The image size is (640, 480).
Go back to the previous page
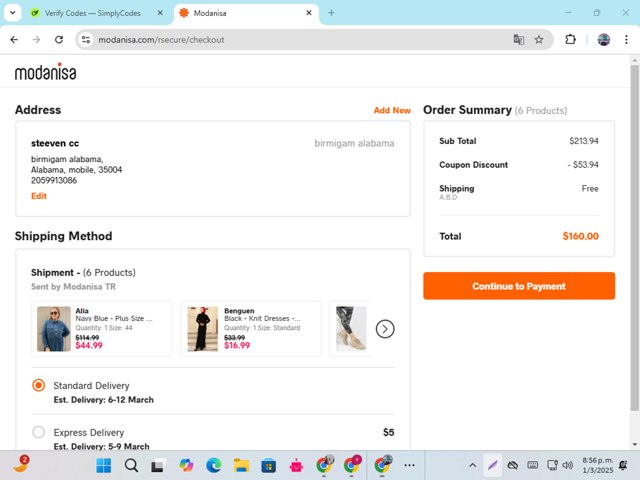pos(14,40)
